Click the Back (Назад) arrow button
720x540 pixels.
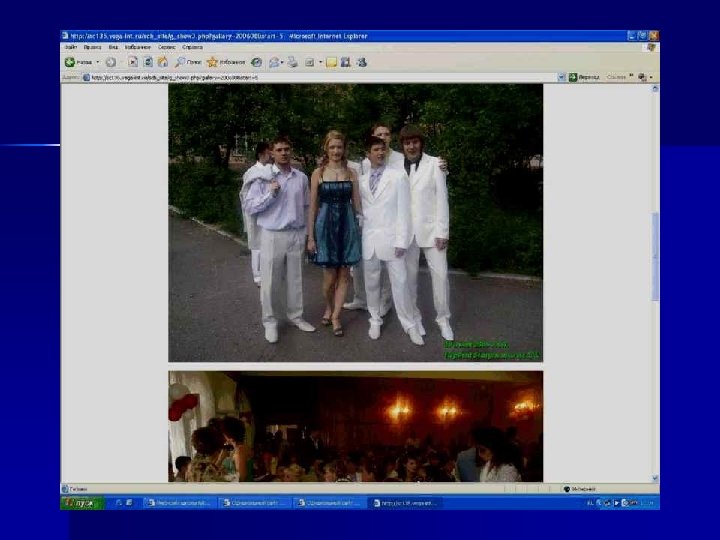point(79,62)
